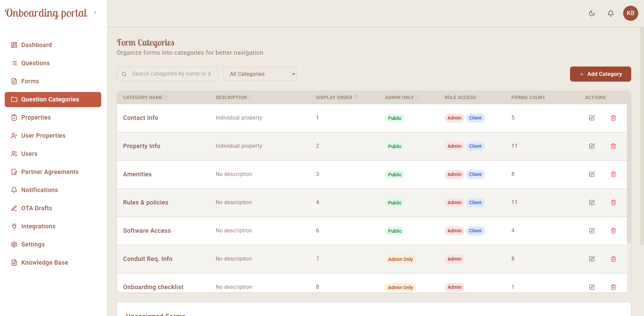Screen dimensions: 644x316
Task: Delete the Software Access category
Action: (613, 231)
